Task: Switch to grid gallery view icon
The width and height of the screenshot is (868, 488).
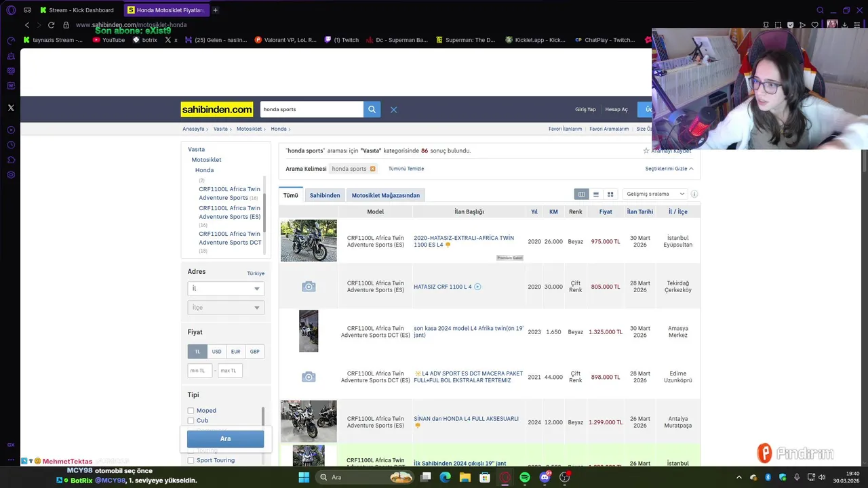Action: pos(610,195)
